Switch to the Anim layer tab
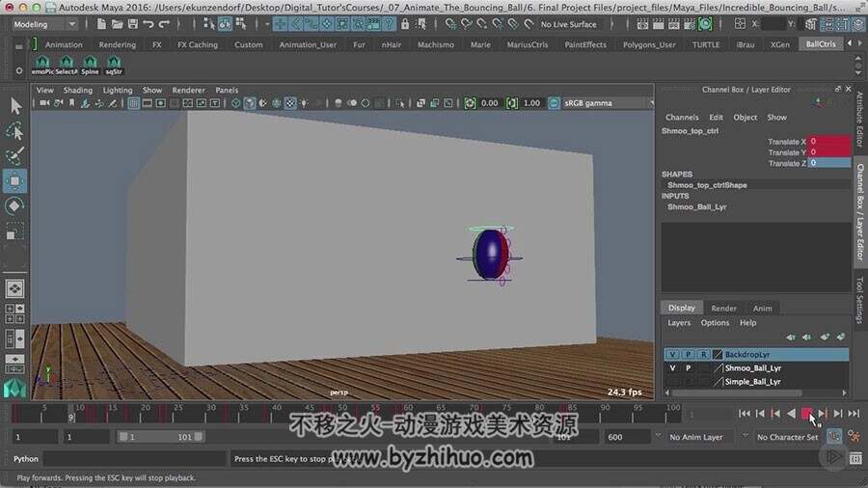Screen dimensions: 868x488 762,309
